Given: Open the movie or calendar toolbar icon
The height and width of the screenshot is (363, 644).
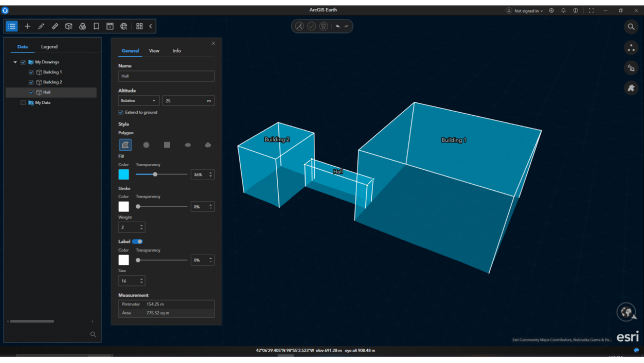Looking at the screenshot, I should 110,26.
